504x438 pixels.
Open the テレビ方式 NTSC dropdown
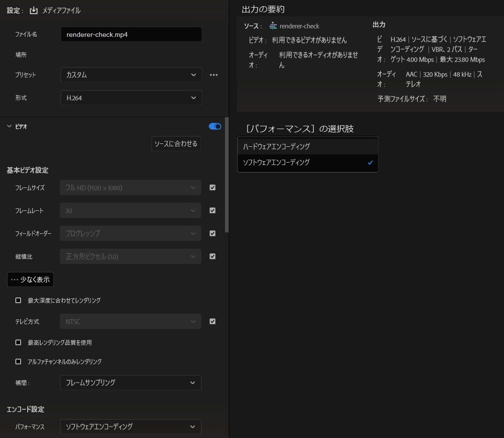tap(131, 321)
